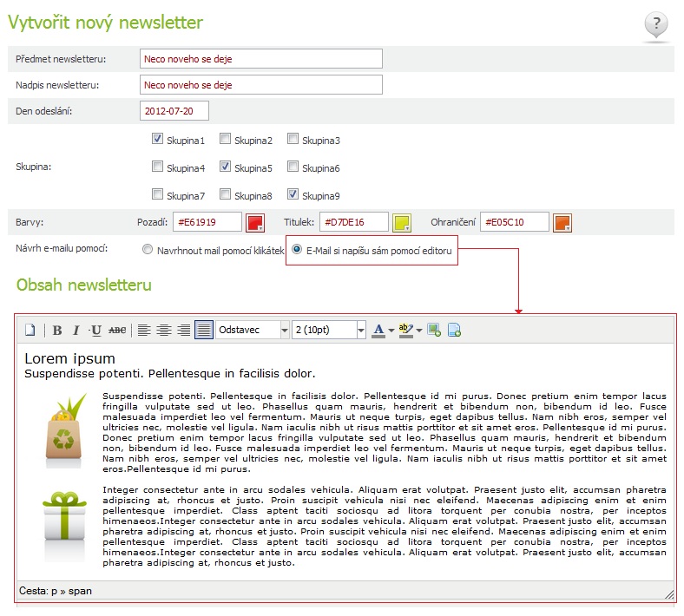
Task: Toggle bold formatting
Action: 57,330
